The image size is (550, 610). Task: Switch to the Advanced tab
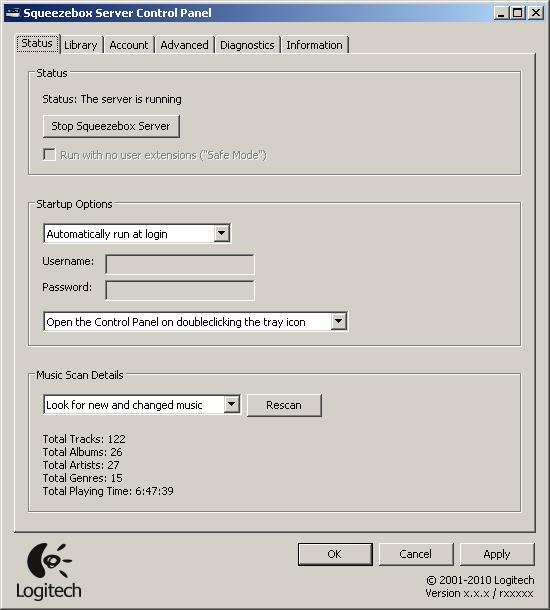[184, 45]
